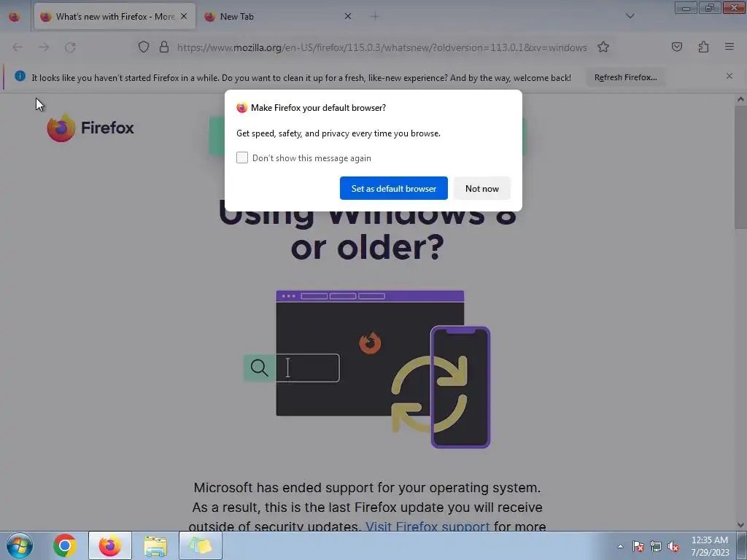Open network status tray icon
This screenshot has width=747, height=560.
click(656, 547)
